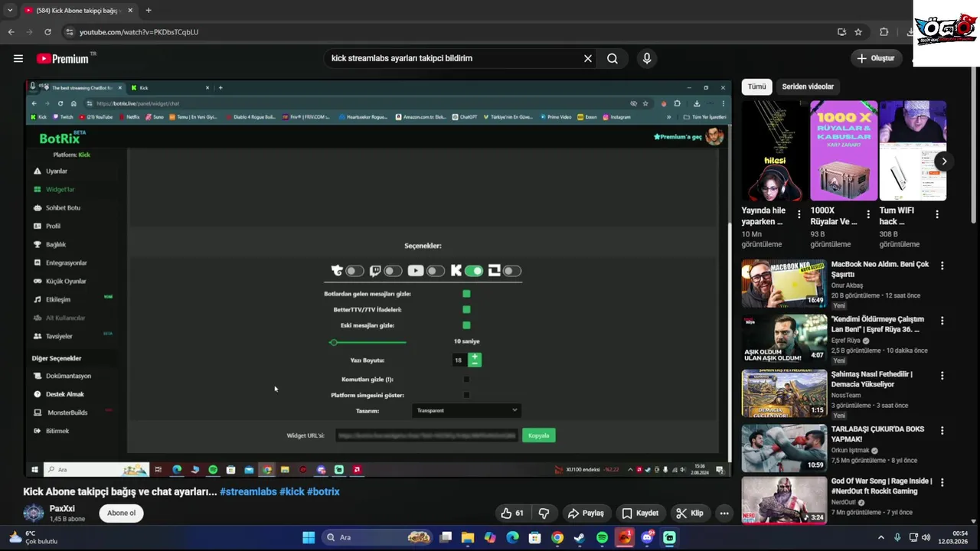Open the #streamlabs hashtag link
The width and height of the screenshot is (980, 551).
pos(248,491)
